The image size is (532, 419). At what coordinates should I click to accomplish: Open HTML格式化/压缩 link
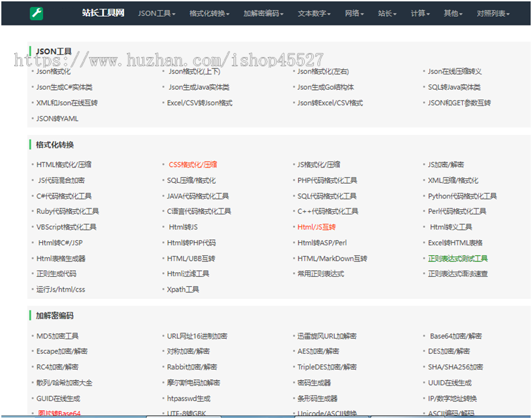[x=64, y=164]
